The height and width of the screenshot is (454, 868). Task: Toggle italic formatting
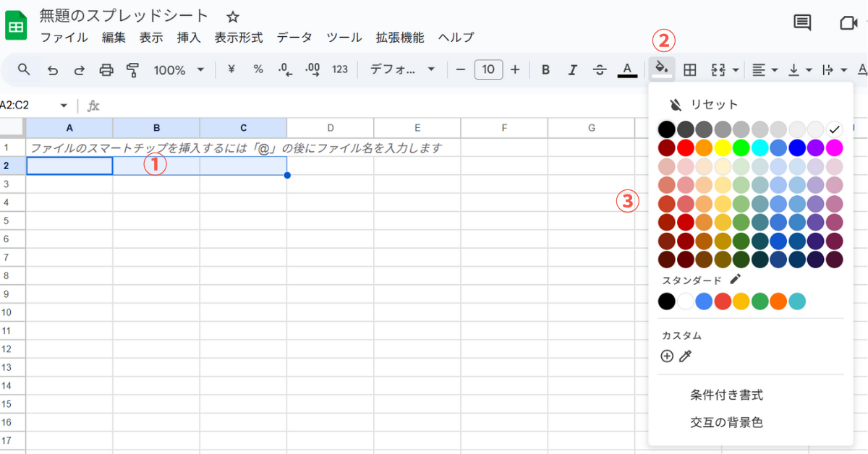coord(572,69)
